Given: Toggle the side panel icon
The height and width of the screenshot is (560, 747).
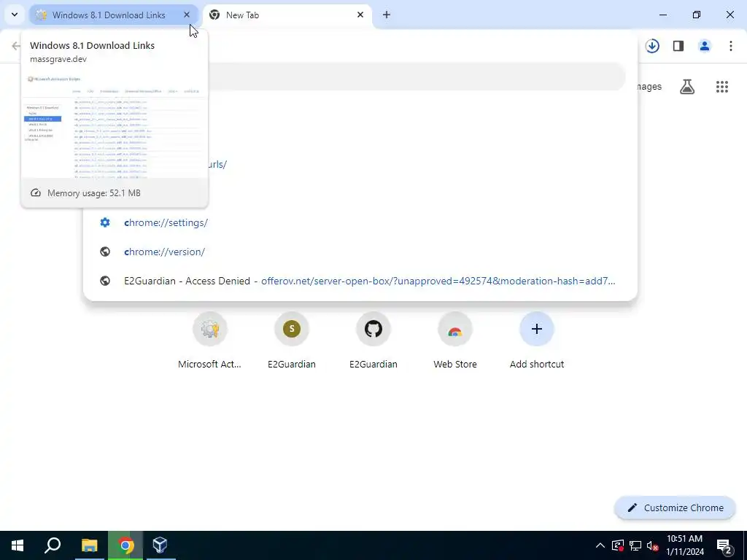Looking at the screenshot, I should pos(678,46).
